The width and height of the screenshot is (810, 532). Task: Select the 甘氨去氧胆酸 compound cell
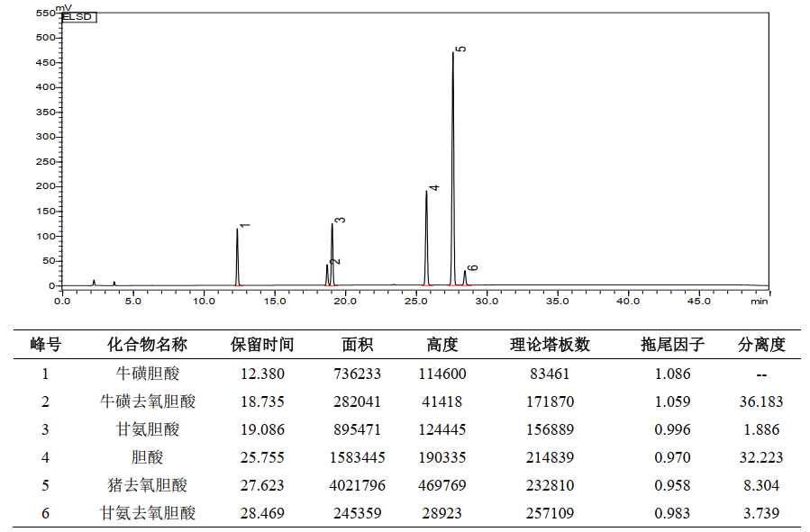pyautogui.click(x=147, y=513)
